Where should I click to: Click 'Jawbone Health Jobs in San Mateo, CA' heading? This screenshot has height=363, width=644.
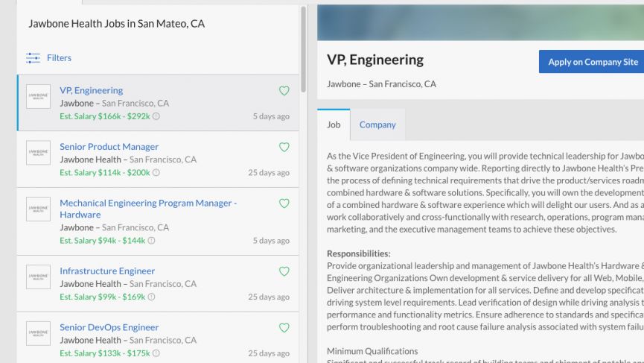[117, 24]
